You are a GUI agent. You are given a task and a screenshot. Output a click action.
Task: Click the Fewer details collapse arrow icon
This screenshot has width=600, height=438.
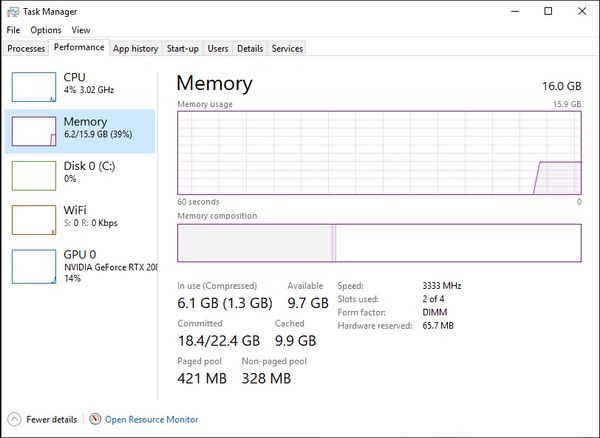click(x=14, y=419)
